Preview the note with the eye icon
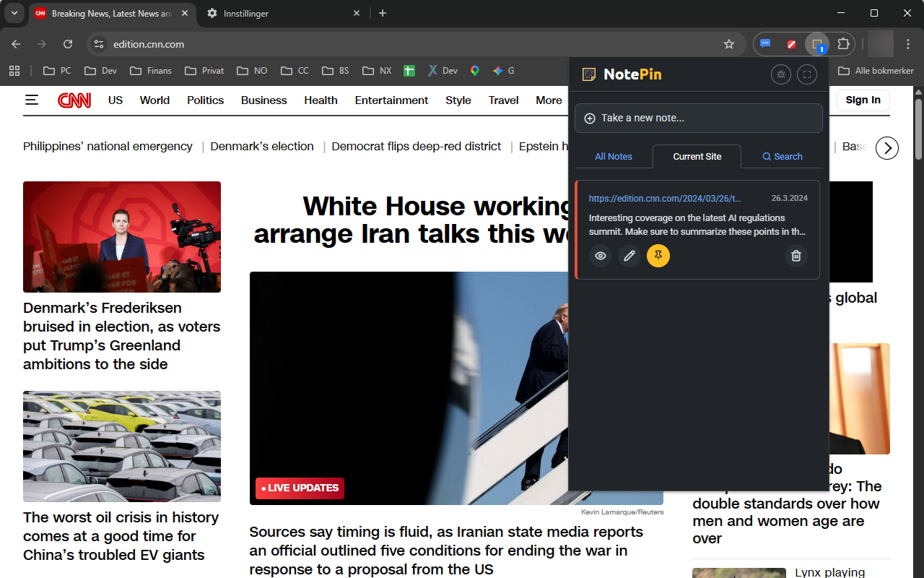924x578 pixels. point(600,255)
